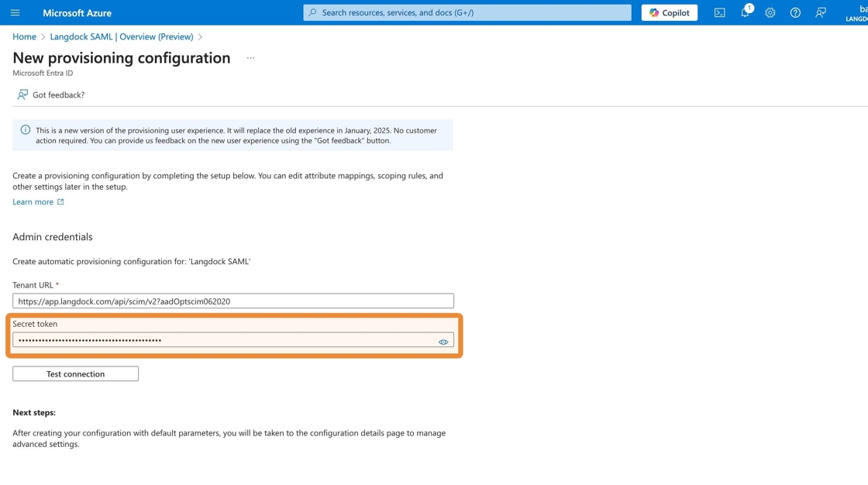The height and width of the screenshot is (485, 868).
Task: Click the search magnifier icon
Action: click(313, 12)
